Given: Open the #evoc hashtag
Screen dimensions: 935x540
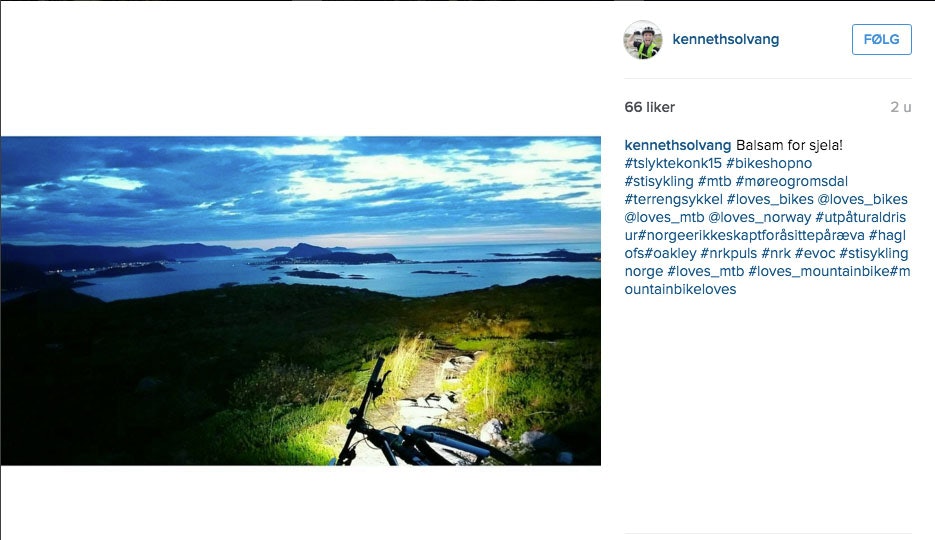Looking at the screenshot, I should [815, 253].
